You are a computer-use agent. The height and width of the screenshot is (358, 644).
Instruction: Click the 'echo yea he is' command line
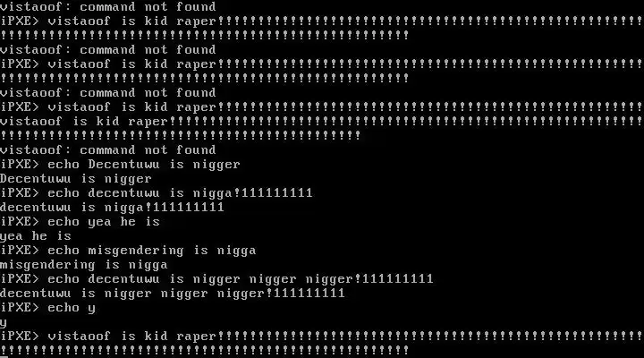click(80, 222)
